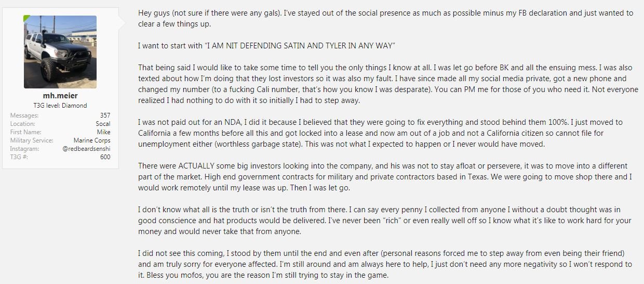Click the Marine Corps military service value
The width and height of the screenshot is (644, 284).
tap(92, 140)
